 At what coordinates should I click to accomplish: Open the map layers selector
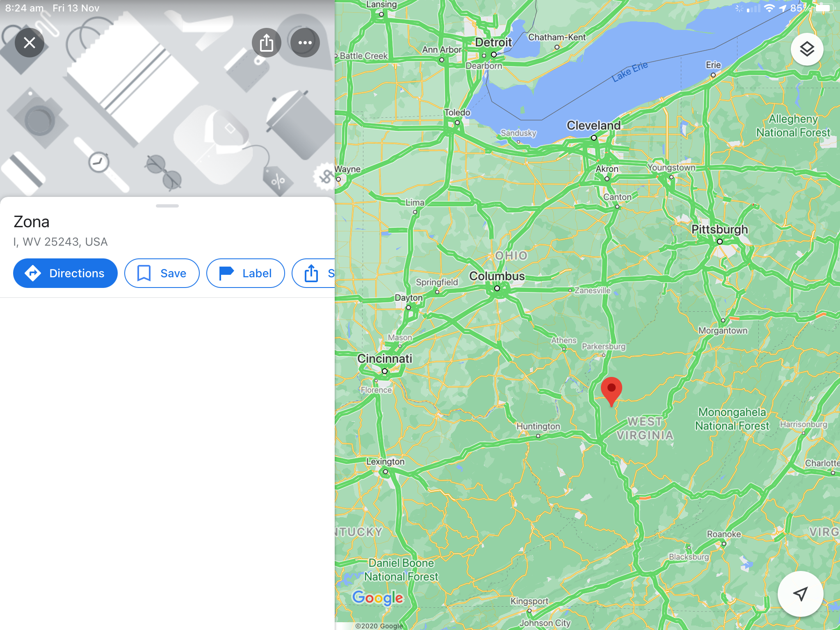click(x=807, y=49)
